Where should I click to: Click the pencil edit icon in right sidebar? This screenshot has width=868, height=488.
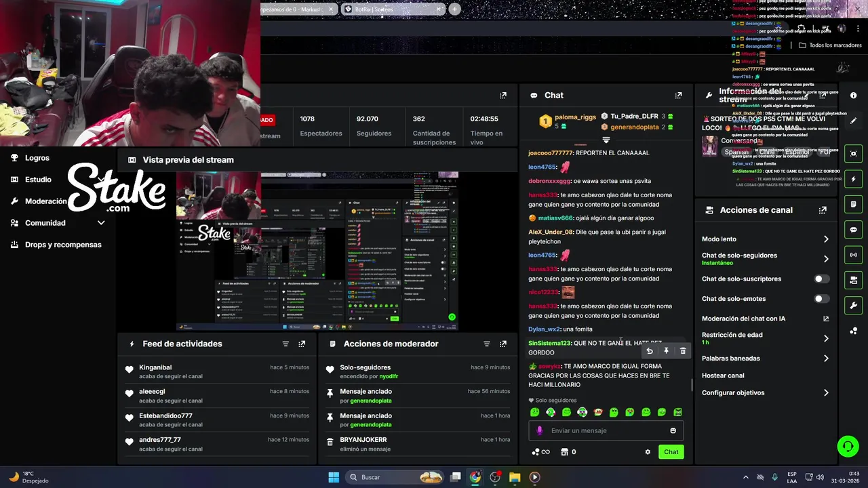click(x=853, y=121)
